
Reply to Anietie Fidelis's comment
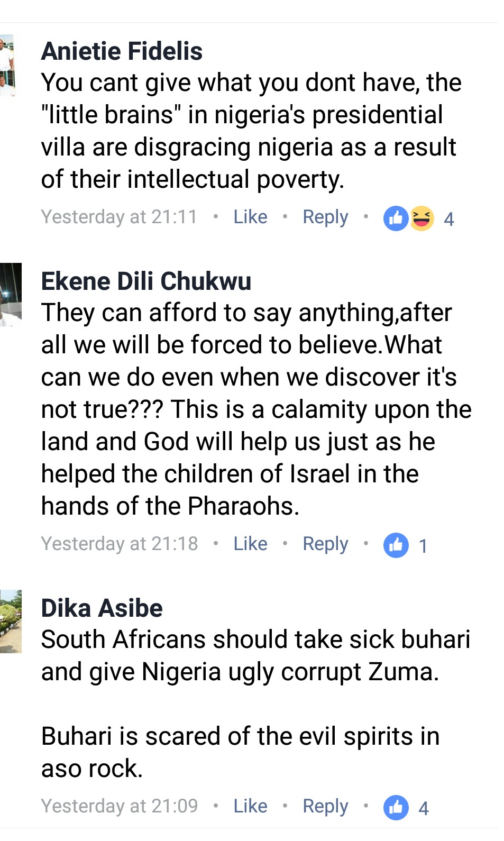pyautogui.click(x=325, y=217)
